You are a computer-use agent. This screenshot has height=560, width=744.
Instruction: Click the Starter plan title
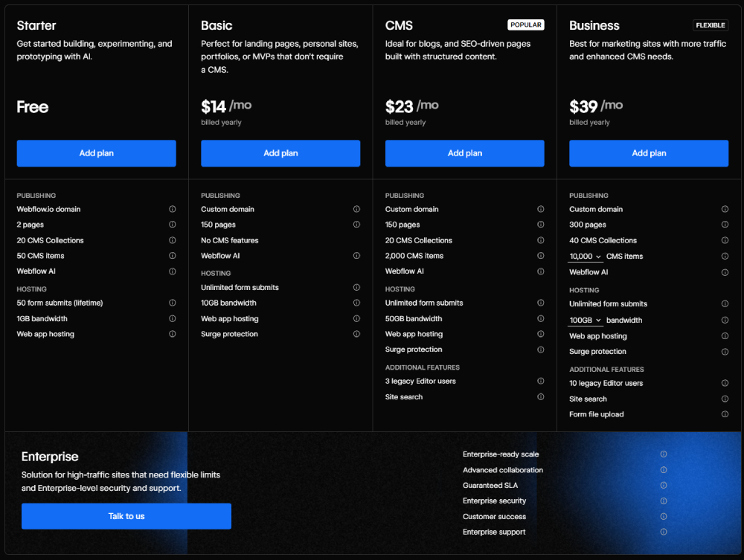(x=36, y=25)
